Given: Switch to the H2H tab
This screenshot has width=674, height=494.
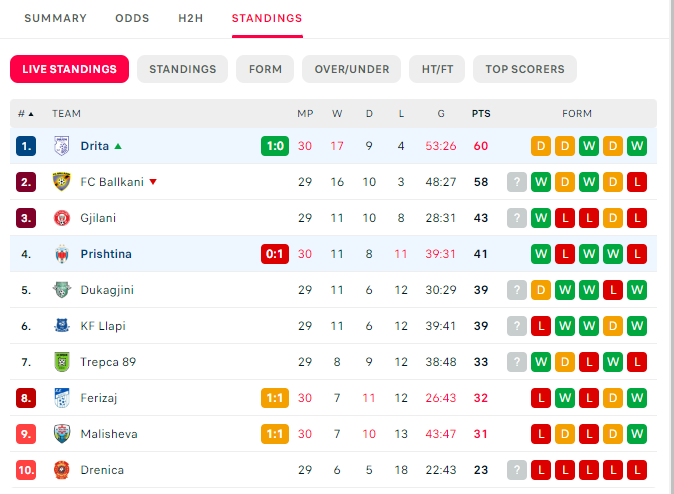Looking at the screenshot, I should pos(190,18).
